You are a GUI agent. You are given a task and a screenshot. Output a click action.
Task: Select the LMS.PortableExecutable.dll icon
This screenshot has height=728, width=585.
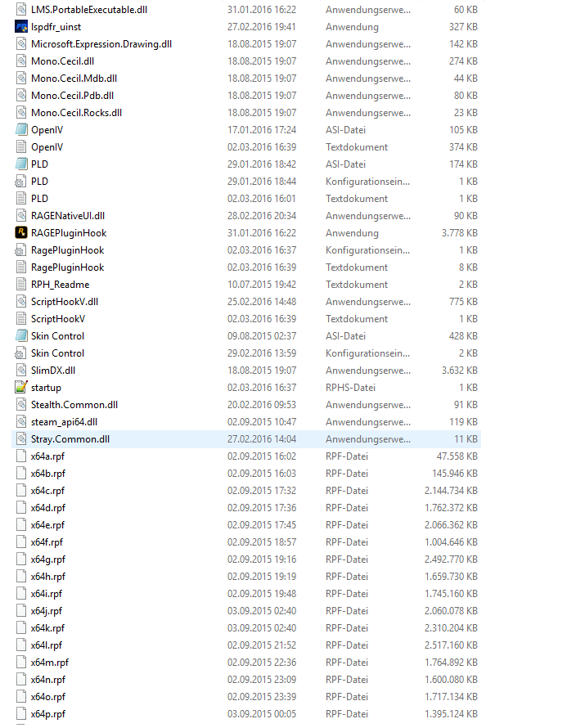[x=21, y=10]
